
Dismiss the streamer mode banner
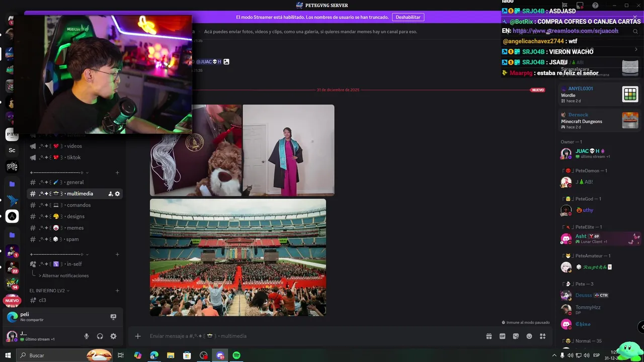coord(635,17)
